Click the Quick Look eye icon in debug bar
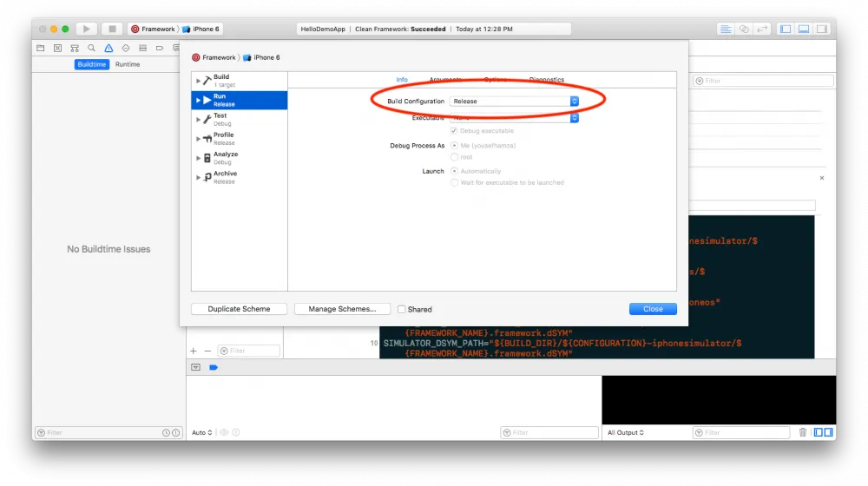 [x=224, y=432]
